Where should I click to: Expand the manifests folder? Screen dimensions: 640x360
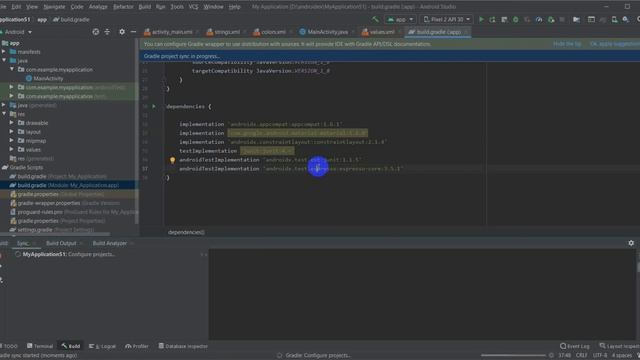[4, 52]
